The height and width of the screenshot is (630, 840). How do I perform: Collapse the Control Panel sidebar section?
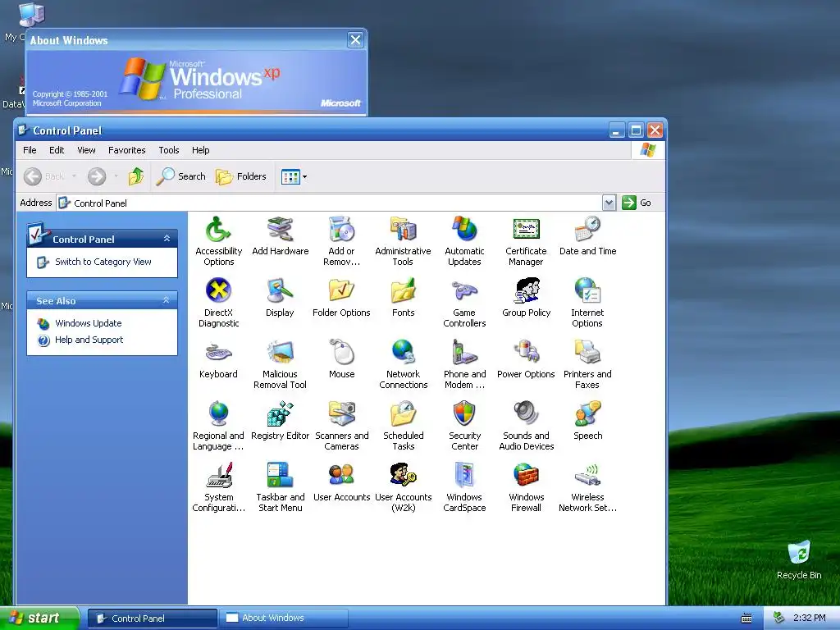tap(167, 239)
